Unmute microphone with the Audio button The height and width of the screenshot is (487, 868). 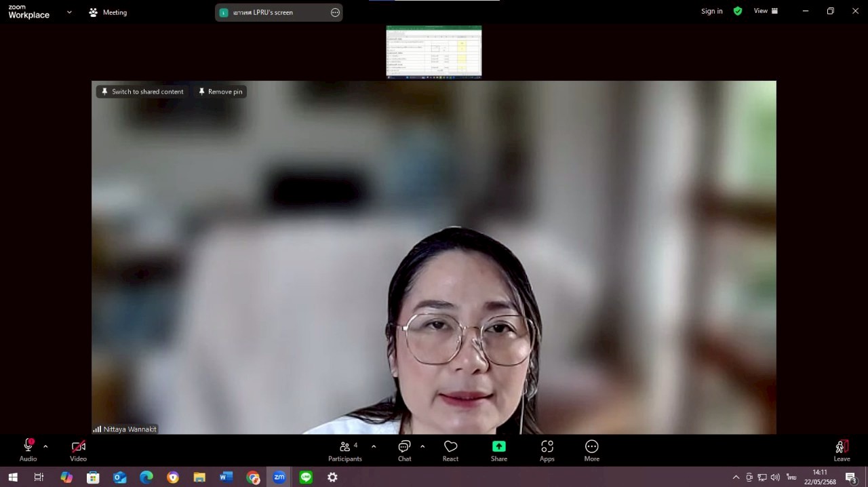pyautogui.click(x=28, y=450)
